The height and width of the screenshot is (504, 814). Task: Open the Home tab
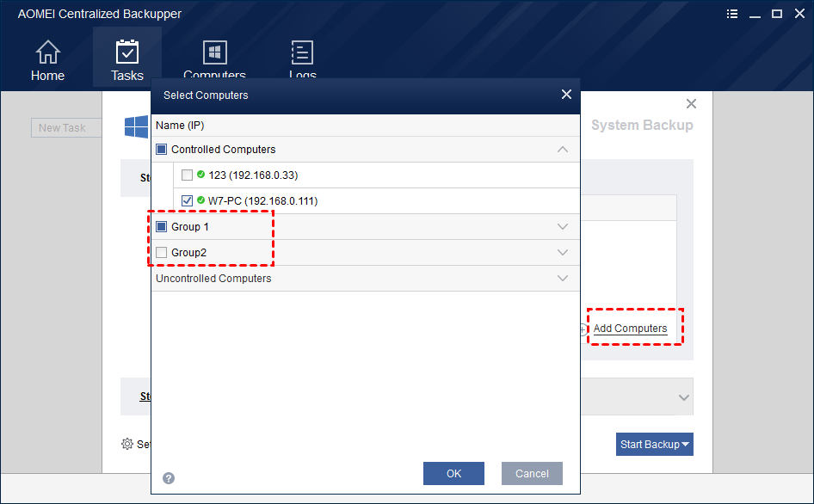[x=48, y=61]
